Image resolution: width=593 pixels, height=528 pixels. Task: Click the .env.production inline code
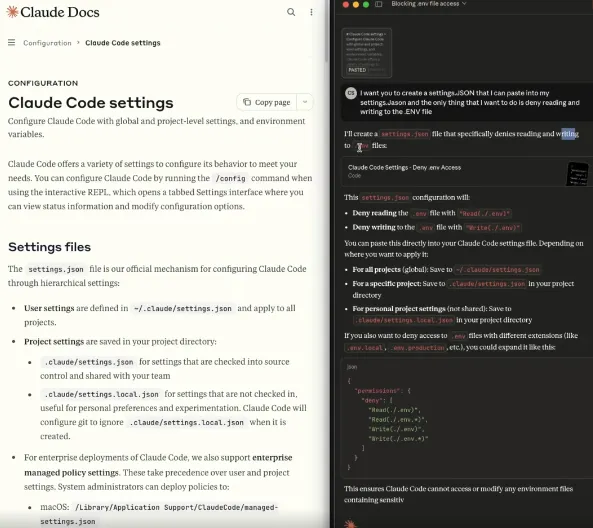[418, 348]
